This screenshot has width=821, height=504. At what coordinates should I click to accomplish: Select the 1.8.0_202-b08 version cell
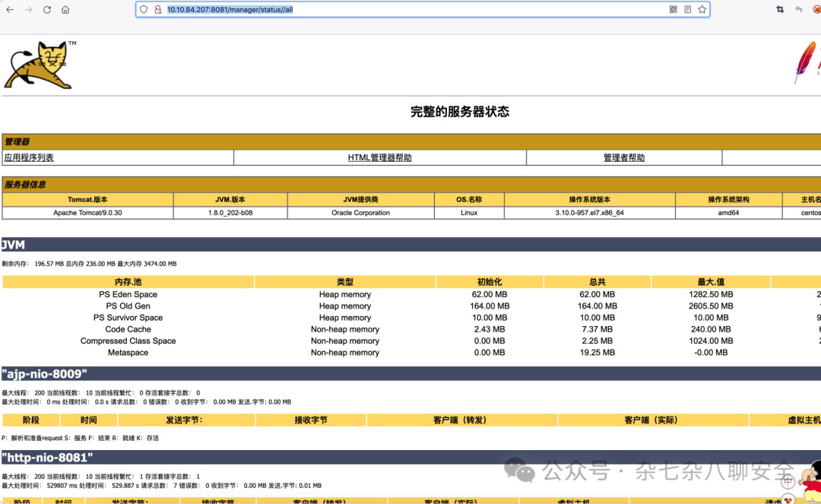pyautogui.click(x=230, y=213)
